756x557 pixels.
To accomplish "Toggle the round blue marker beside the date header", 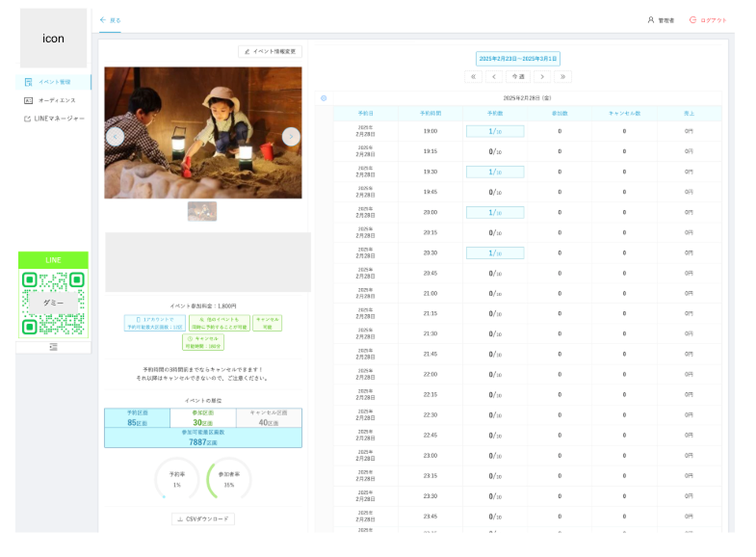I will pos(324,97).
